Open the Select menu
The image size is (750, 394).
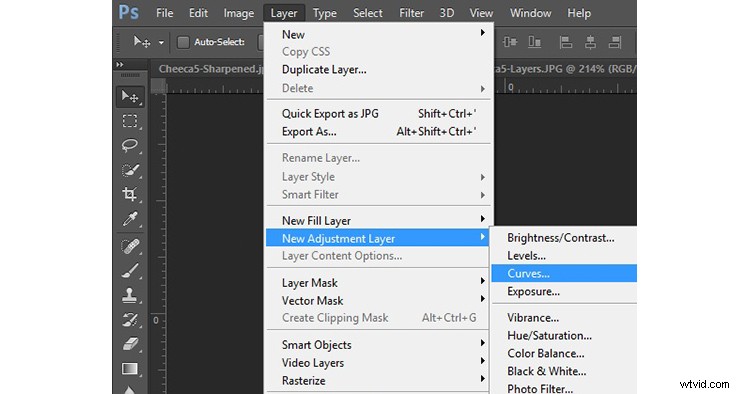pyautogui.click(x=367, y=13)
